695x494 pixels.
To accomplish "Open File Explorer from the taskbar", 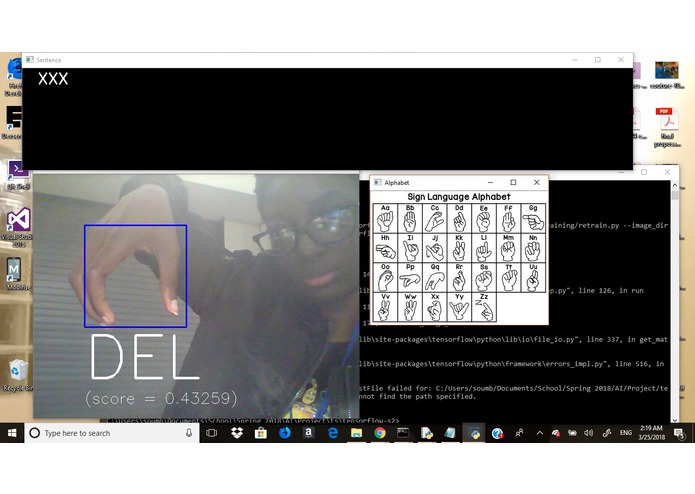I will pos(356,433).
